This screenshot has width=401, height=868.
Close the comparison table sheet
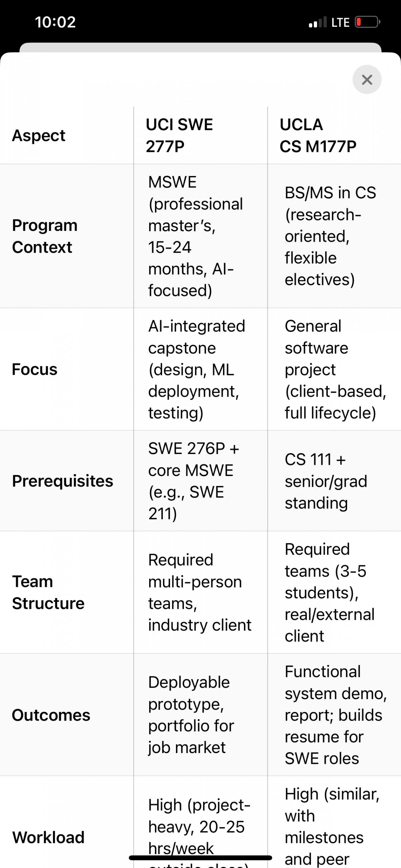tap(367, 80)
